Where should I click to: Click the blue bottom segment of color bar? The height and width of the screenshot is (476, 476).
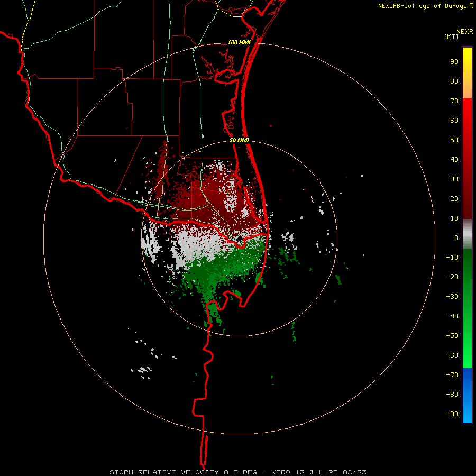pos(467,396)
